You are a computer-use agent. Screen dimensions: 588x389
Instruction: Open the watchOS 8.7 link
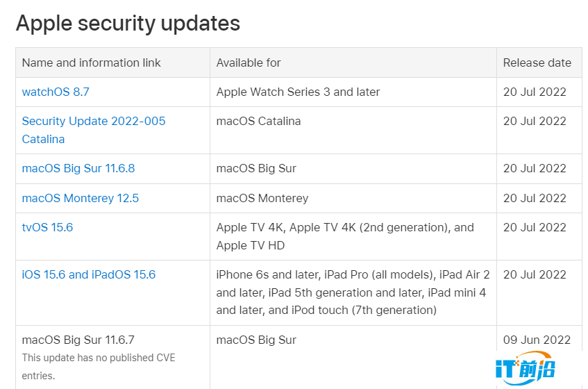pos(56,92)
